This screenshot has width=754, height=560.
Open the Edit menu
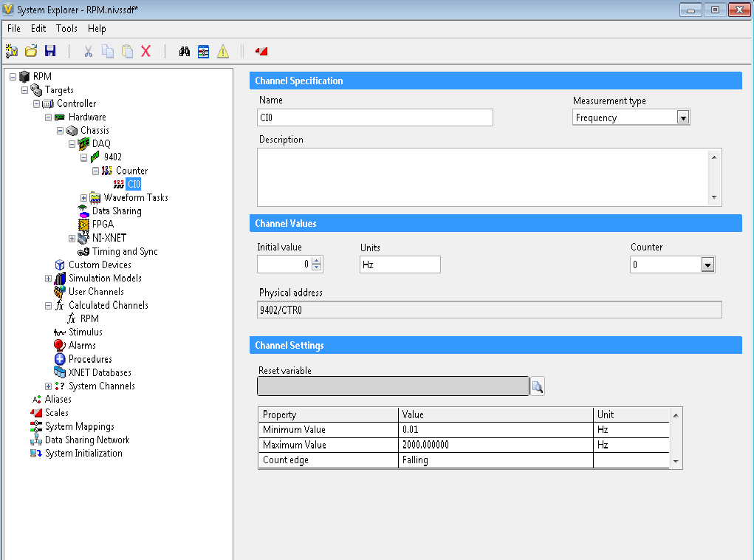[x=38, y=28]
